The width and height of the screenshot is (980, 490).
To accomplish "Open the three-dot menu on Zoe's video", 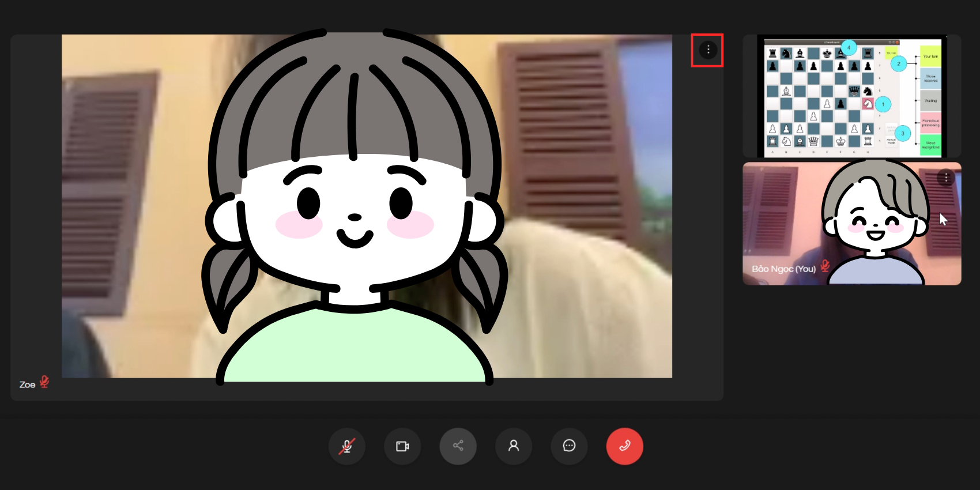I will (708, 50).
